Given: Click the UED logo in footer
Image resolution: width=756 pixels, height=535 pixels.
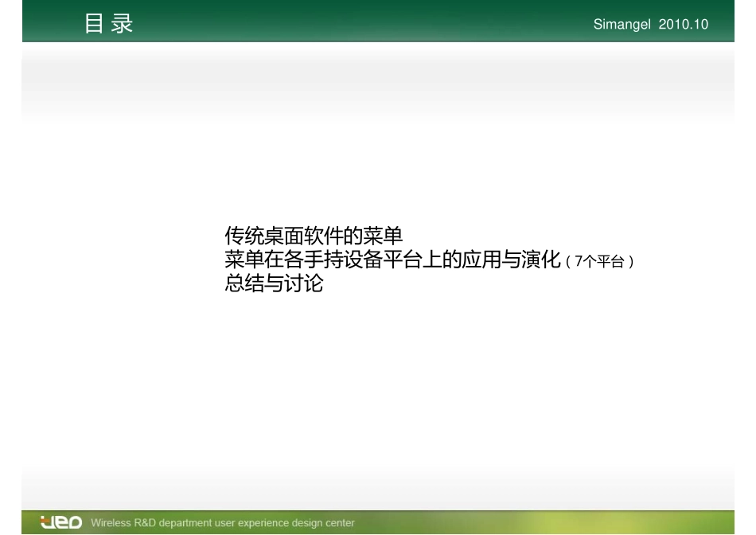Looking at the screenshot, I should (x=61, y=522).
